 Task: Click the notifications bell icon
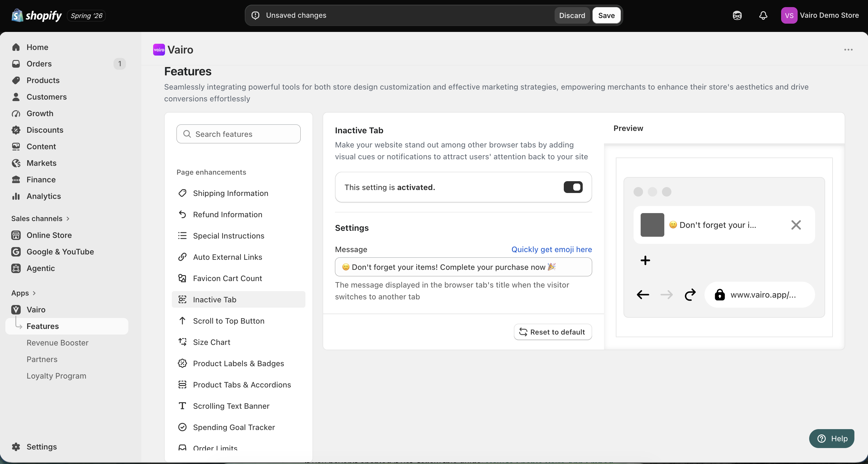[x=763, y=15]
